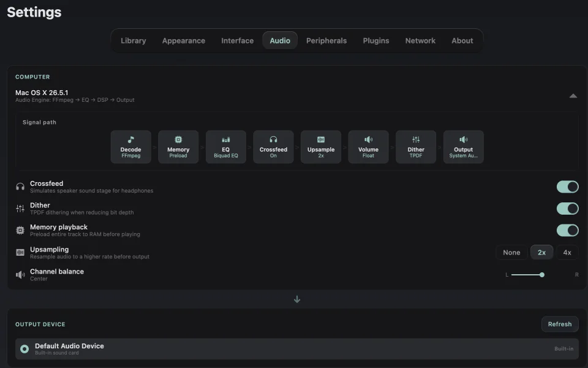Click the R label on balance slider
Image resolution: width=588 pixels, height=368 pixels.
577,275
